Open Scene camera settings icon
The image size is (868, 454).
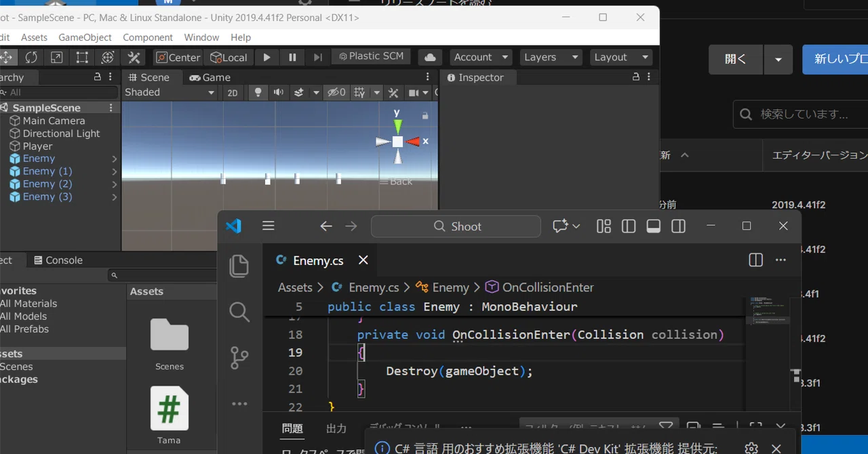(414, 93)
